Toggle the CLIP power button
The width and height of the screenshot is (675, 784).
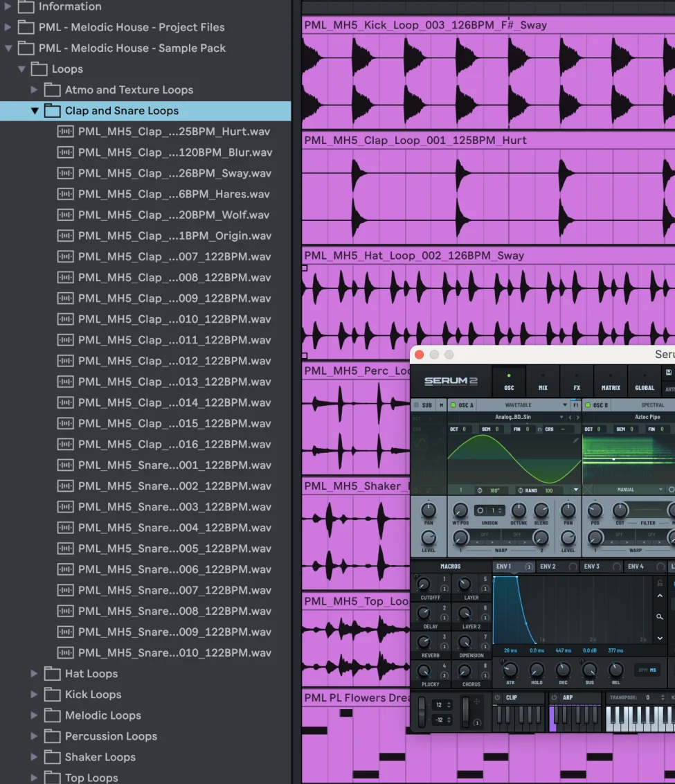coord(497,697)
